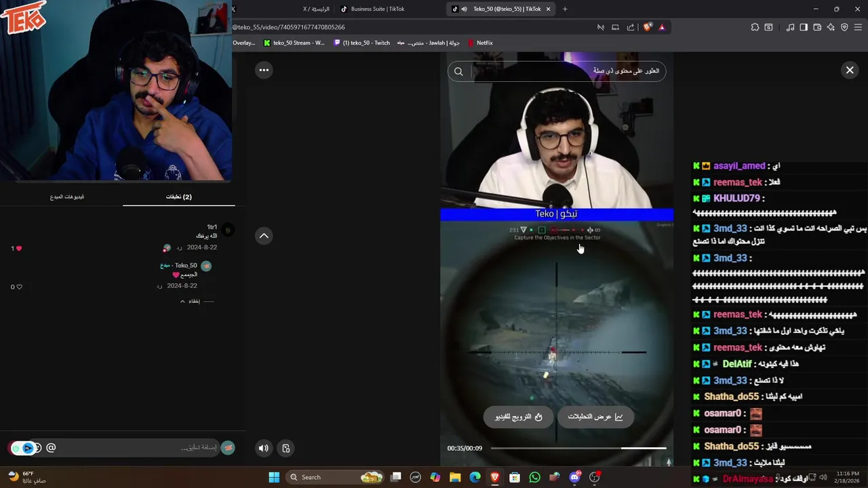
Task: Click chat username KHULUD79
Action: (x=736, y=199)
